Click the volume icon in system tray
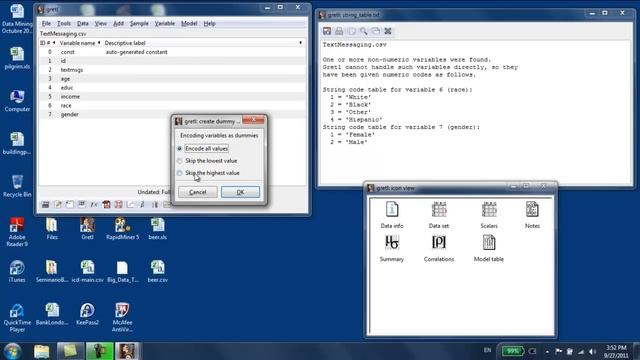Viewport: 640px width, 360px height. click(592, 351)
